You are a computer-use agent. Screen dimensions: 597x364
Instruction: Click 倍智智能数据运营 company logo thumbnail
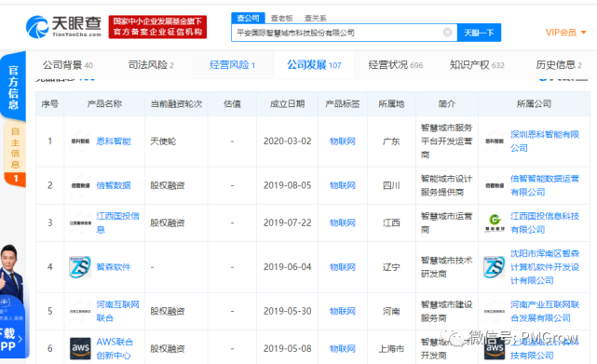(495, 185)
